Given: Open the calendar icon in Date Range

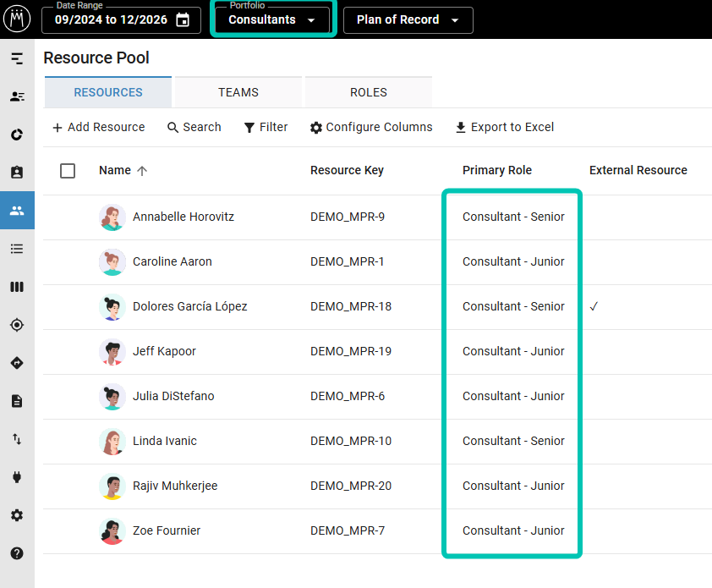Looking at the screenshot, I should pyautogui.click(x=183, y=20).
